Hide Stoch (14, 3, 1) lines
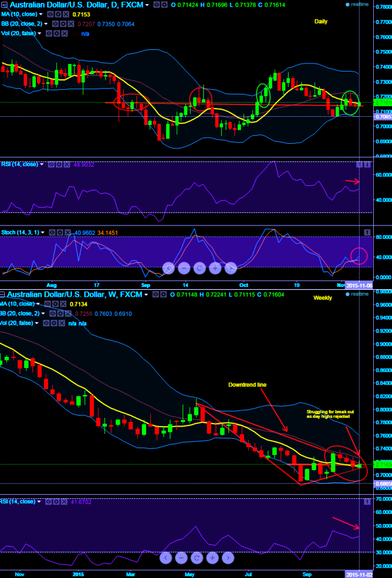This screenshot has height=578, width=392. 52,232
